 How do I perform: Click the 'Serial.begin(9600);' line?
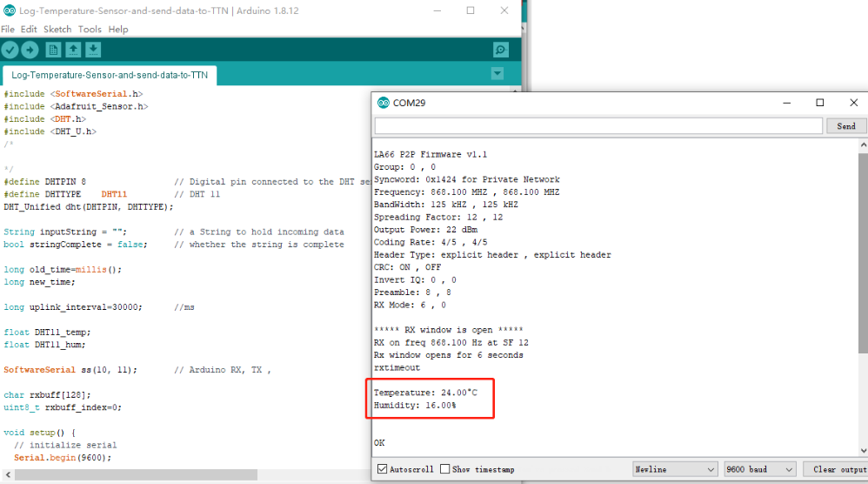click(63, 457)
